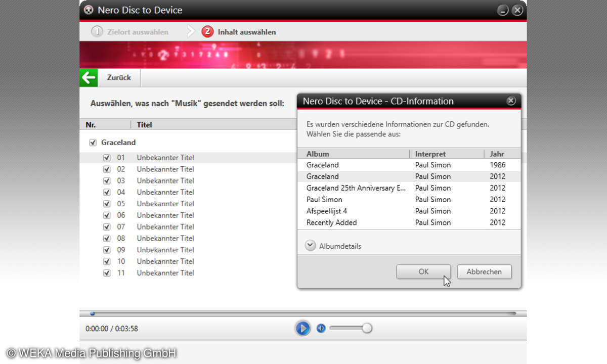Mute audio with the speaker icon
The width and height of the screenshot is (607, 364).
[x=321, y=328]
